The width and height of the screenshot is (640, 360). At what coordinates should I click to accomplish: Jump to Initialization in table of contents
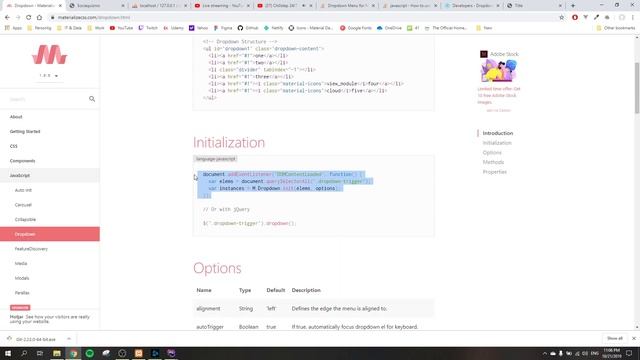pyautogui.click(x=497, y=143)
